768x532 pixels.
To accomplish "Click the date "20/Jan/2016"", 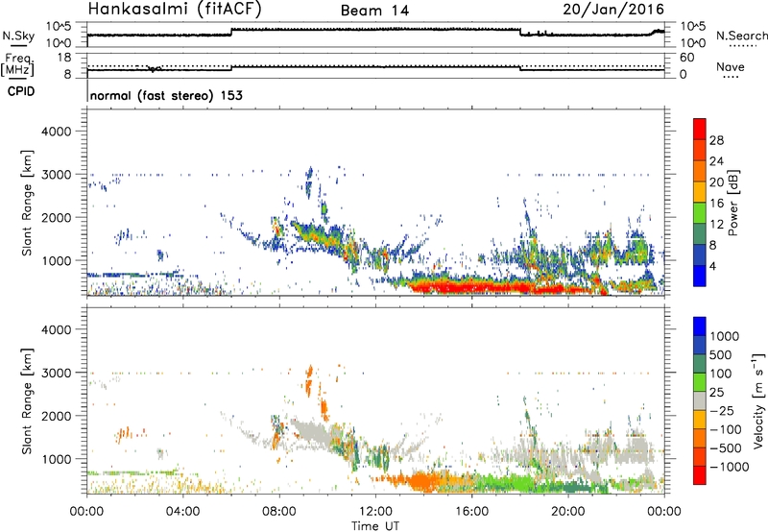I will [x=613, y=9].
